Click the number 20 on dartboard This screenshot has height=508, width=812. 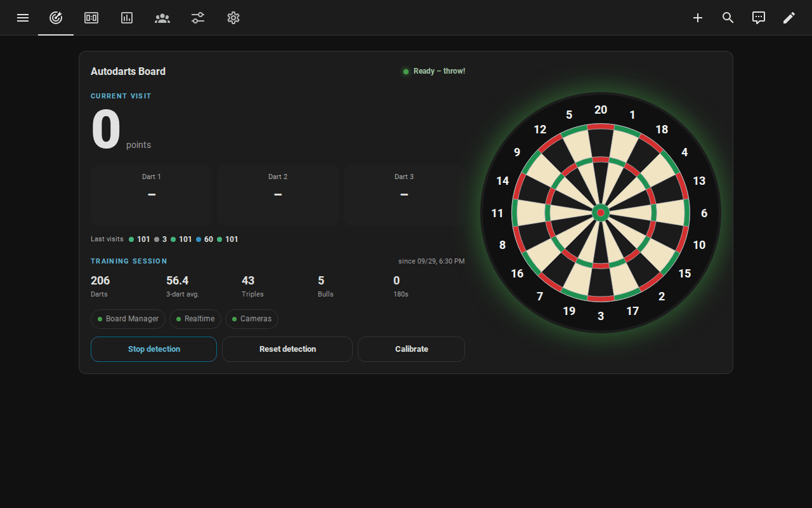point(601,110)
